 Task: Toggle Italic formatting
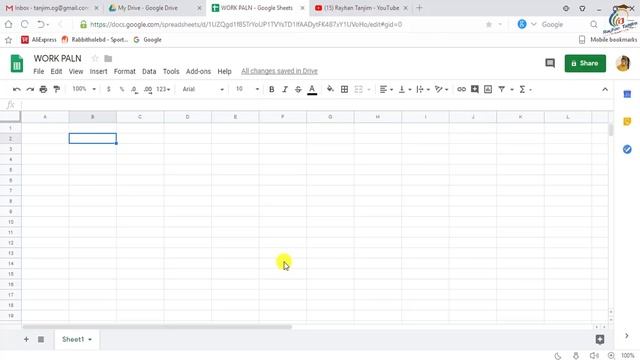point(285,89)
